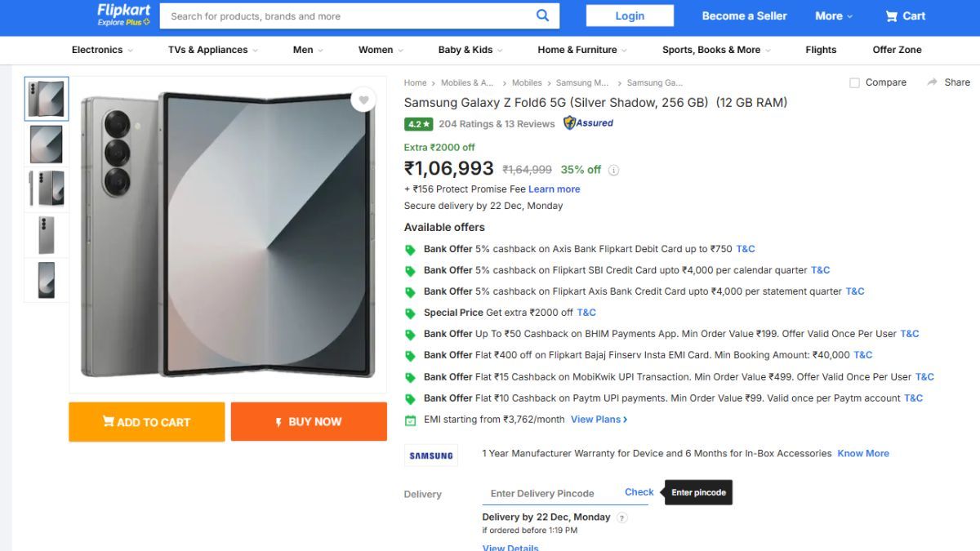Image resolution: width=980 pixels, height=551 pixels.
Task: Click the Login button
Action: [630, 16]
